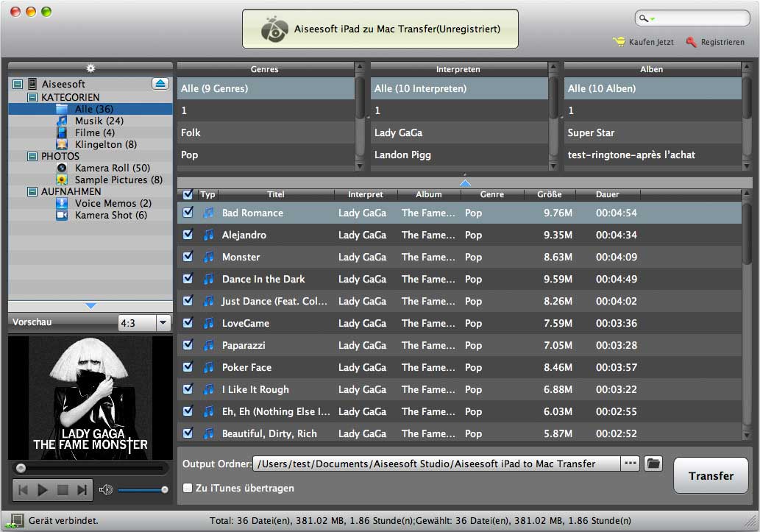Collapse the AUFNAHMEN tree section
Viewport: 760px width, 532px height.
(32, 191)
